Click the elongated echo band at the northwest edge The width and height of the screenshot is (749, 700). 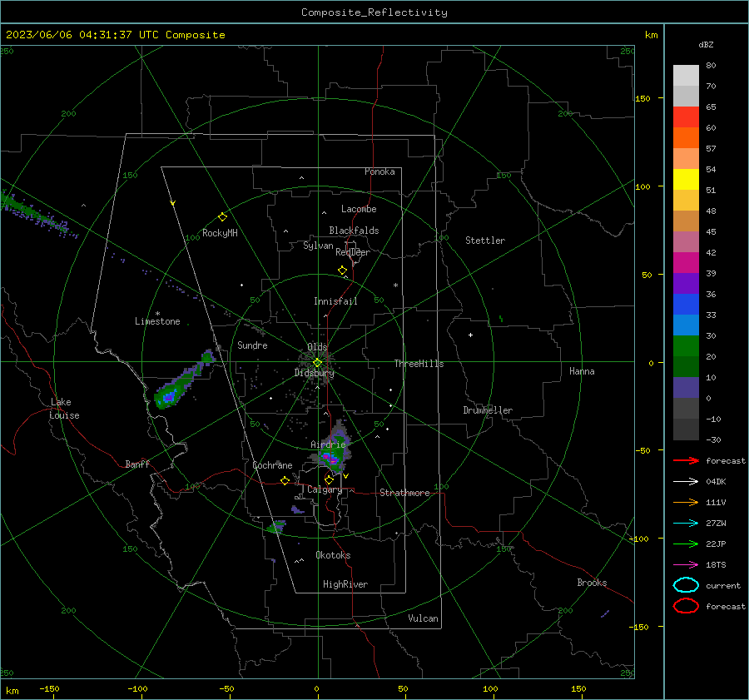pos(38,215)
